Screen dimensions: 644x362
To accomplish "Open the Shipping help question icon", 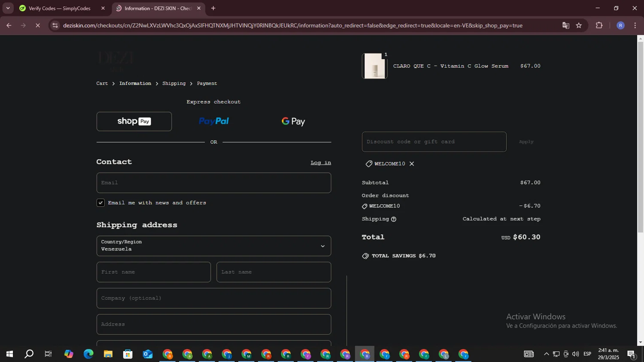I will pos(394,219).
